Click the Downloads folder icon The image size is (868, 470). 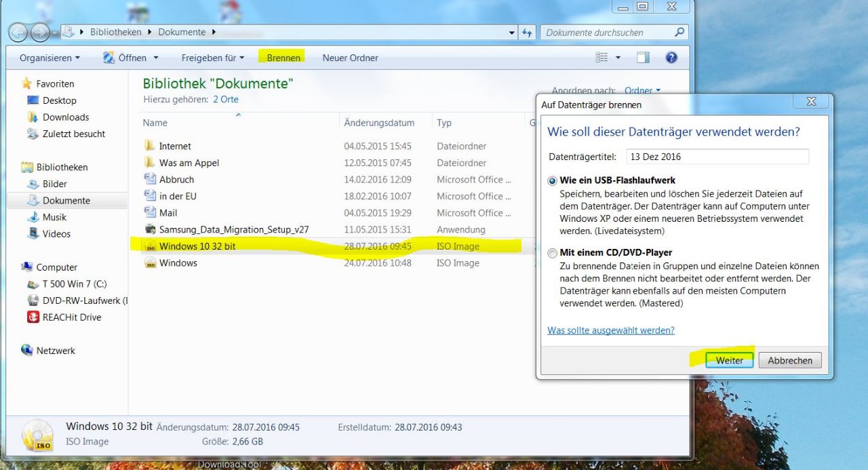pos(33,117)
